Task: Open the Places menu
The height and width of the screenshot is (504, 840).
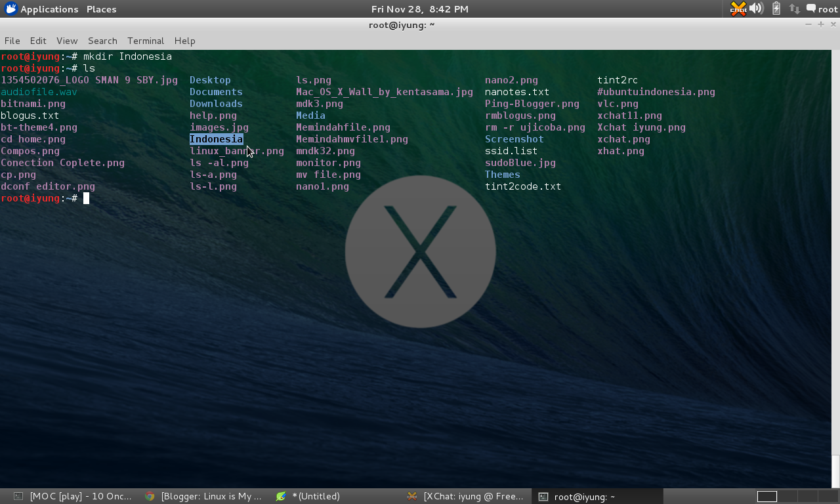Action: pyautogui.click(x=100, y=9)
